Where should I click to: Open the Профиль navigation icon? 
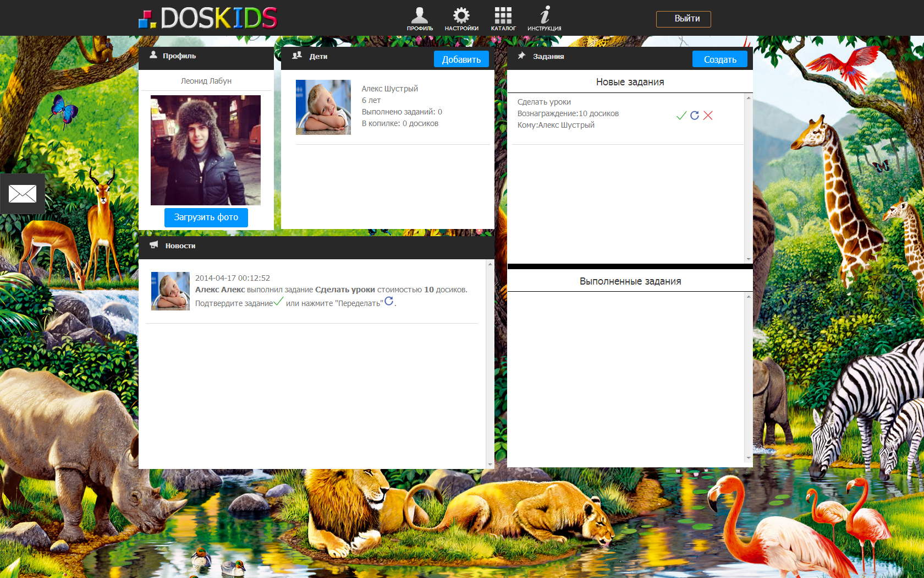(x=420, y=19)
